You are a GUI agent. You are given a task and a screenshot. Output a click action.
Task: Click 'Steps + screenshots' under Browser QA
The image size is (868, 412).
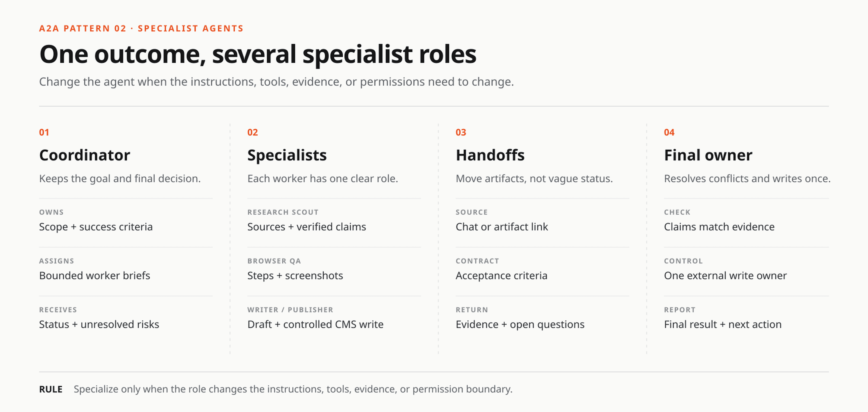(x=295, y=276)
